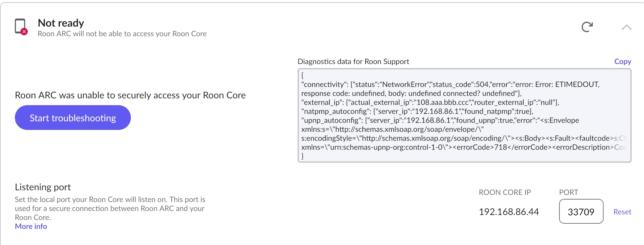The image size is (644, 245).
Task: Copy the diagnostics data
Action: [622, 62]
